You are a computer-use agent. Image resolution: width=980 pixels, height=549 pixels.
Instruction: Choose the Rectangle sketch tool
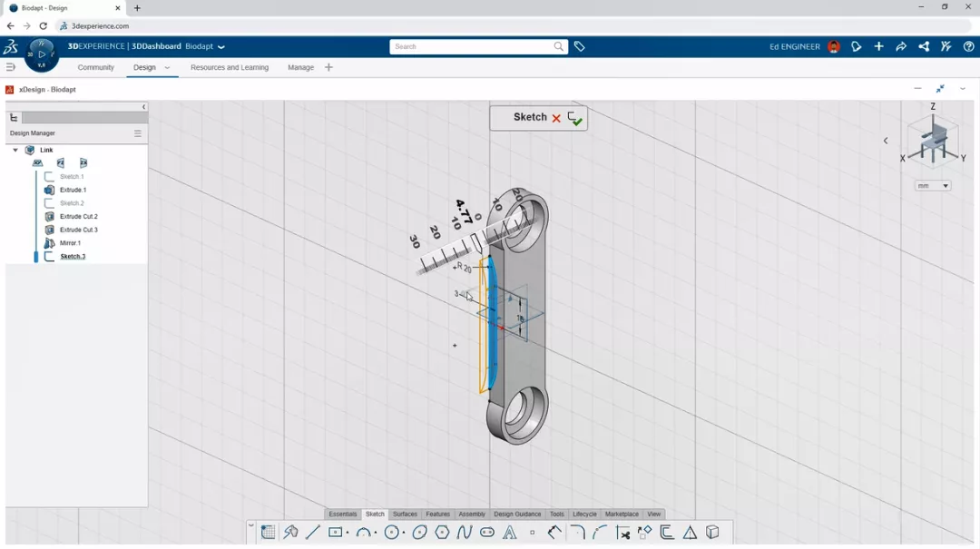(x=335, y=533)
